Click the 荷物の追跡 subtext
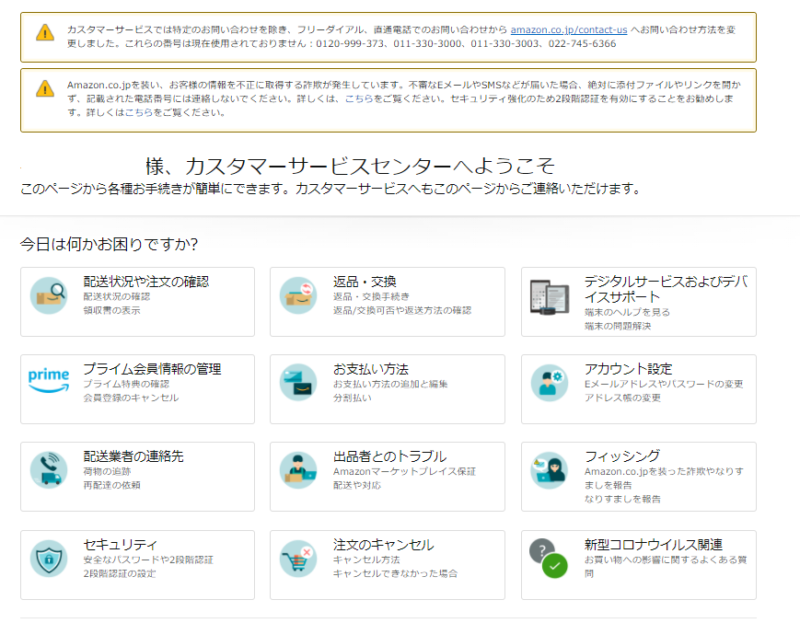Screen dimensions: 800x623 click(x=107, y=471)
